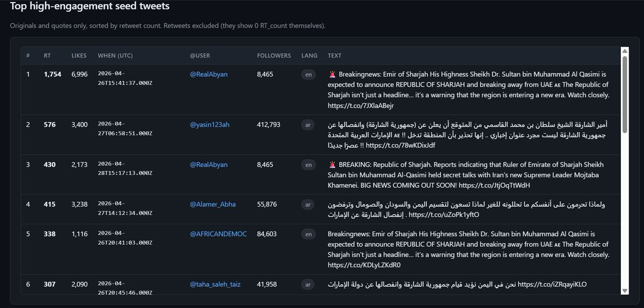Click the @USER column header
This screenshot has height=308, width=644.
tap(200, 55)
